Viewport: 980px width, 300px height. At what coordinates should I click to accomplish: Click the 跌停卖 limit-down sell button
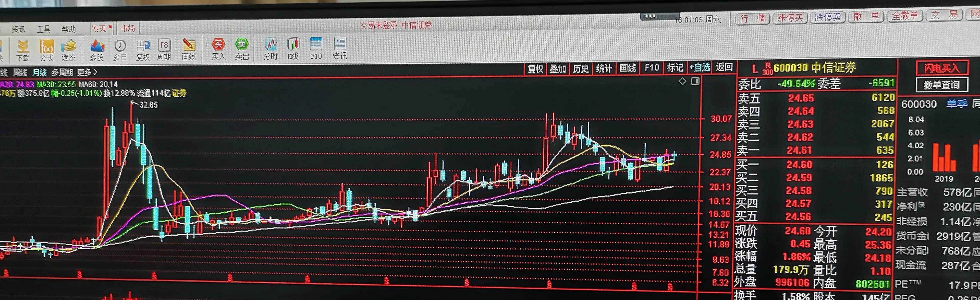point(828,17)
